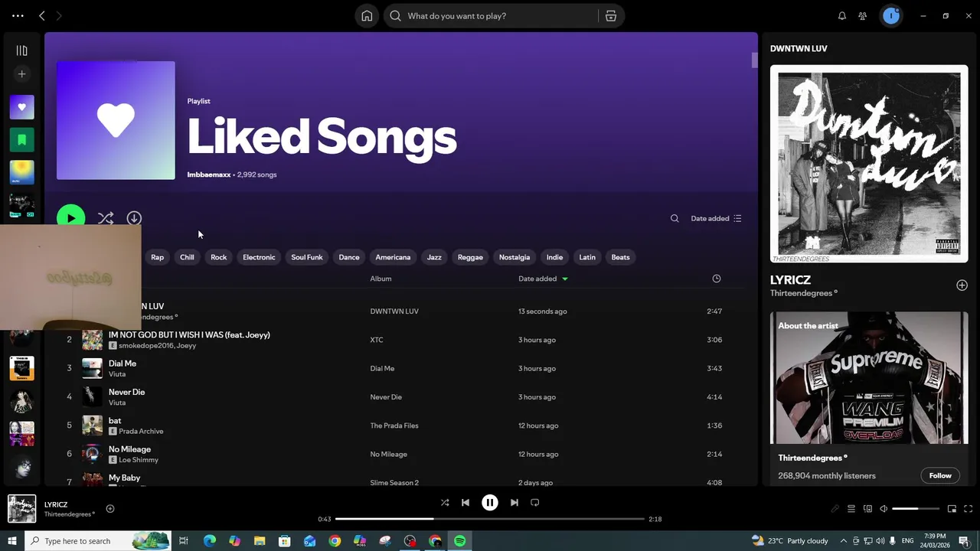Screen dimensions: 980x551
Task: Expand Your Library sidebar
Action: pyautogui.click(x=22, y=51)
